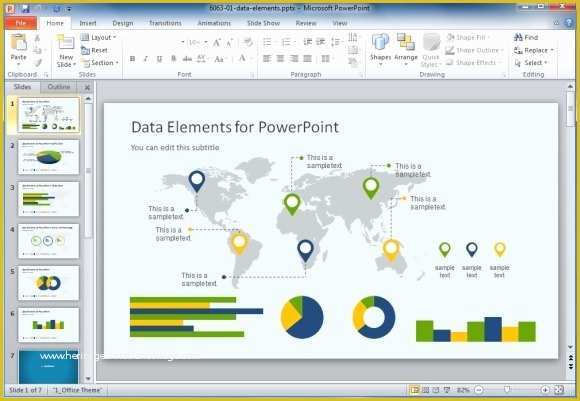Open PowerPoint Help icon
The height and width of the screenshot is (401, 580).
click(569, 23)
